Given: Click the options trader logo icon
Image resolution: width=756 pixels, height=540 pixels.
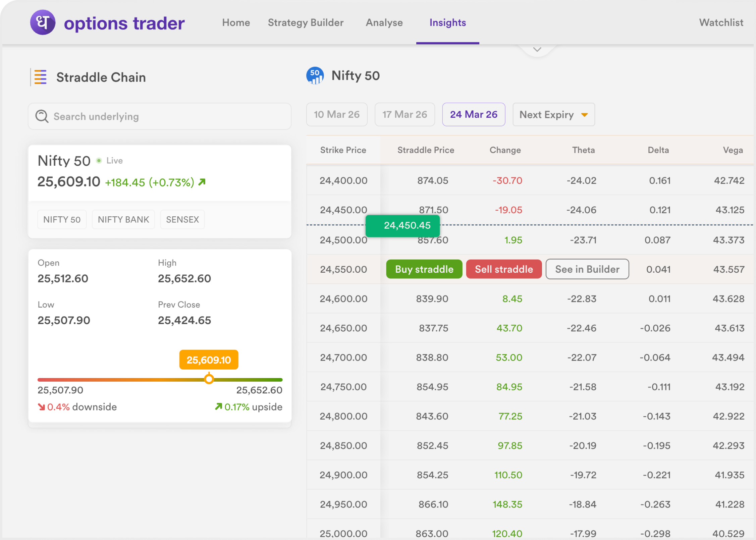Looking at the screenshot, I should 43,22.
